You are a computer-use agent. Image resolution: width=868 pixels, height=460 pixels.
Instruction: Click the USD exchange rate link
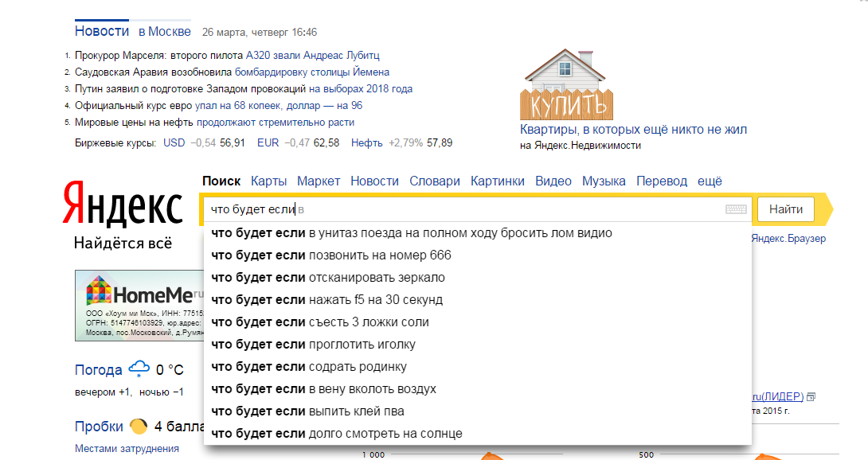point(174,143)
